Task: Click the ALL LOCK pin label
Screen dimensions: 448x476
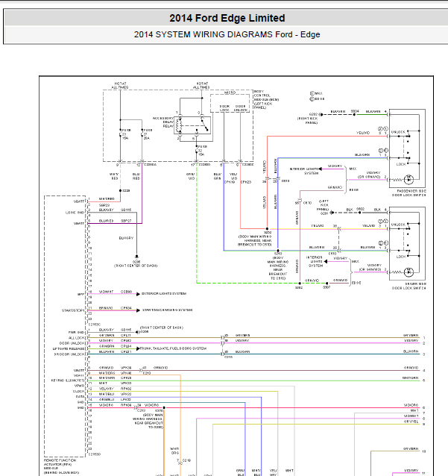Action: [x=77, y=338]
